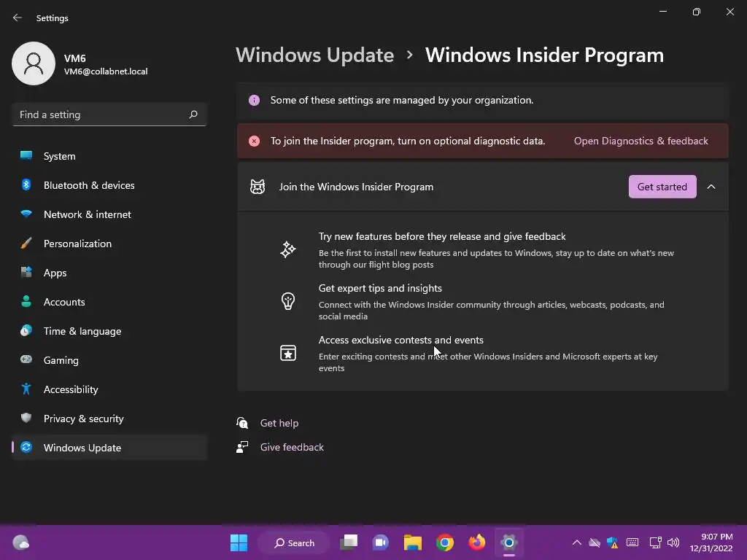The height and width of the screenshot is (560, 747).
Task: Open the Give feedback link
Action: click(292, 447)
